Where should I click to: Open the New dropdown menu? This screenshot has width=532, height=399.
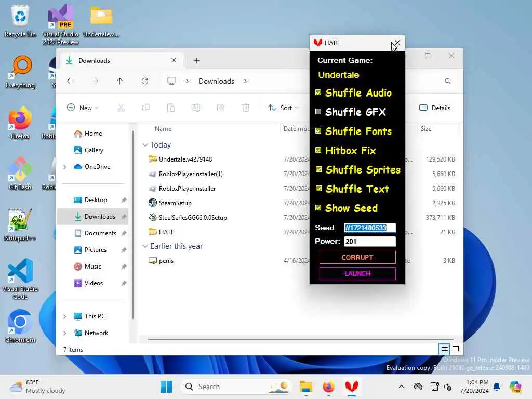pyautogui.click(x=83, y=108)
